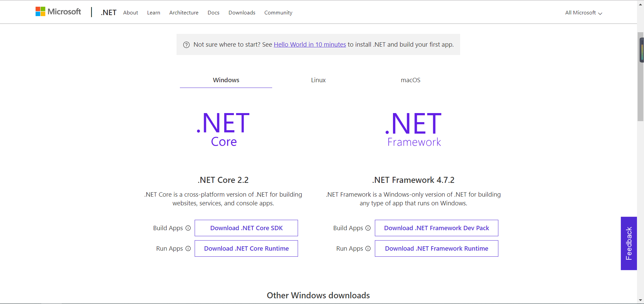Click the .NET logo in the header
This screenshot has height=304, width=644.
[108, 12]
